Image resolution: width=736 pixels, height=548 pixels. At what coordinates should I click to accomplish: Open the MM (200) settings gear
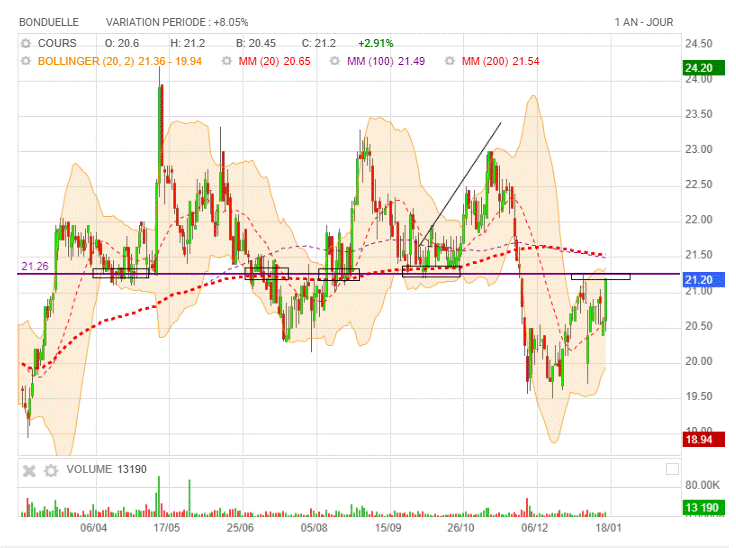[450, 61]
